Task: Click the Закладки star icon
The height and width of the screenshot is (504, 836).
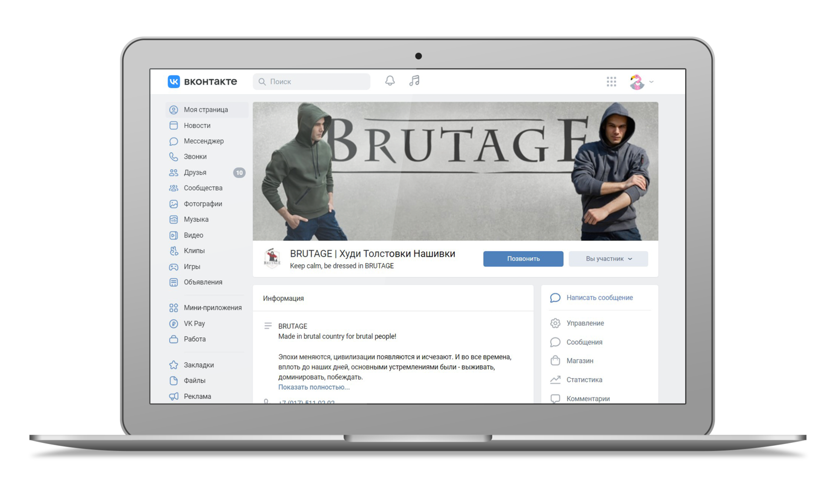Action: (174, 365)
